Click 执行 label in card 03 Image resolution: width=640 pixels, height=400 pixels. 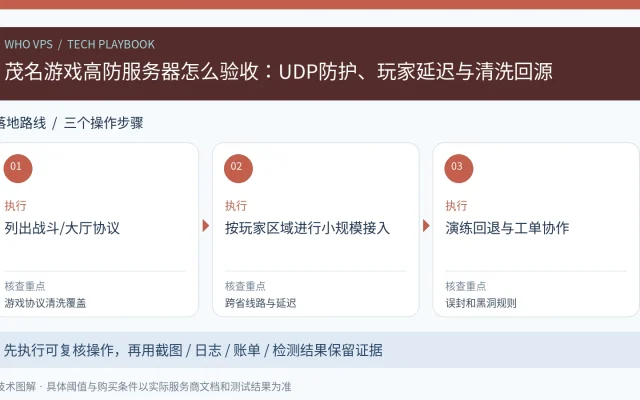[x=456, y=205]
